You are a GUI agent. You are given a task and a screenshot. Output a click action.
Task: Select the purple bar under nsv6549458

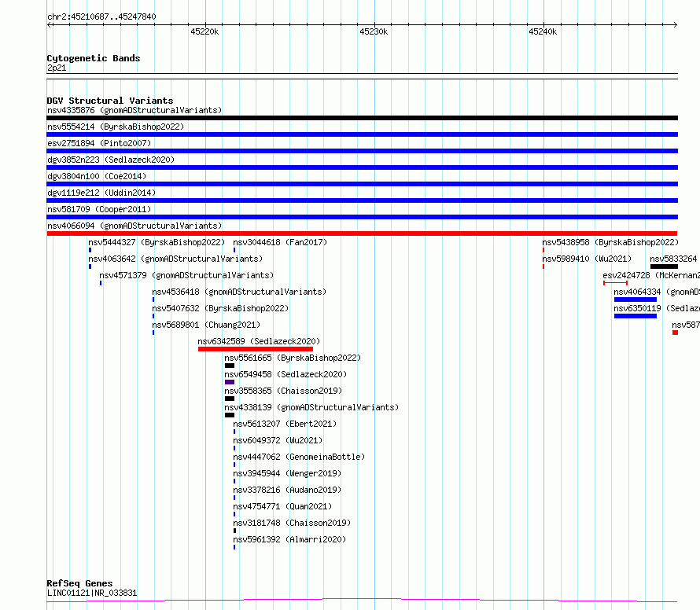point(230,382)
